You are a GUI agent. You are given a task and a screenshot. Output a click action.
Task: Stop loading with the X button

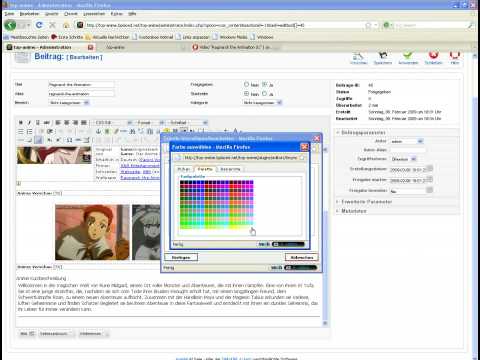[52, 25]
